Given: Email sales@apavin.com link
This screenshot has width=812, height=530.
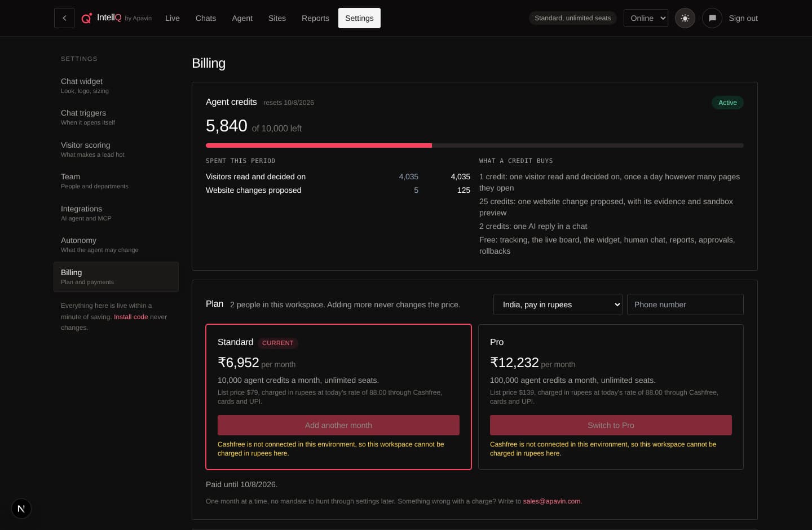Looking at the screenshot, I should [x=551, y=501].
